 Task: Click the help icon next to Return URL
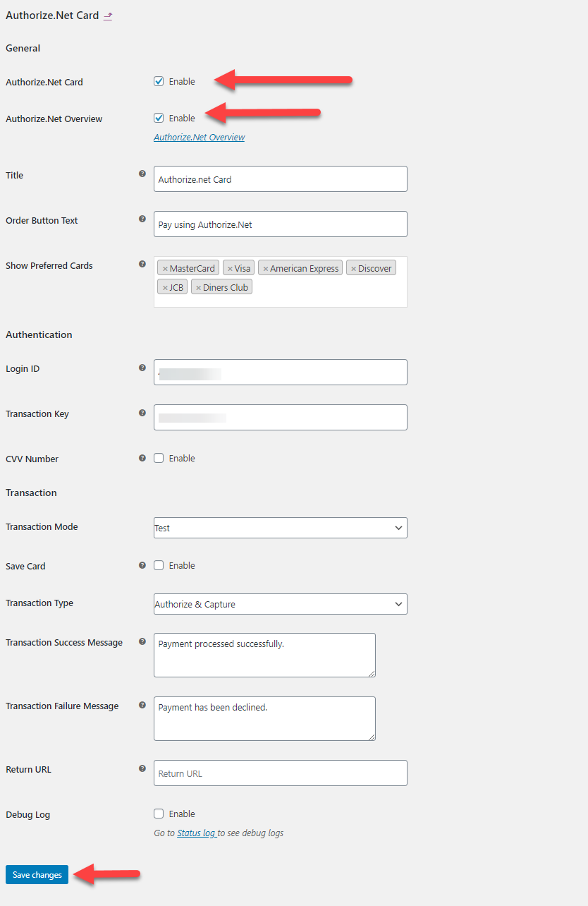[x=142, y=768]
